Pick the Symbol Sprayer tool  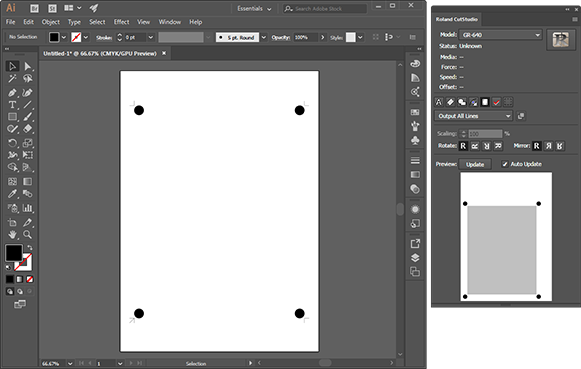coord(12,208)
